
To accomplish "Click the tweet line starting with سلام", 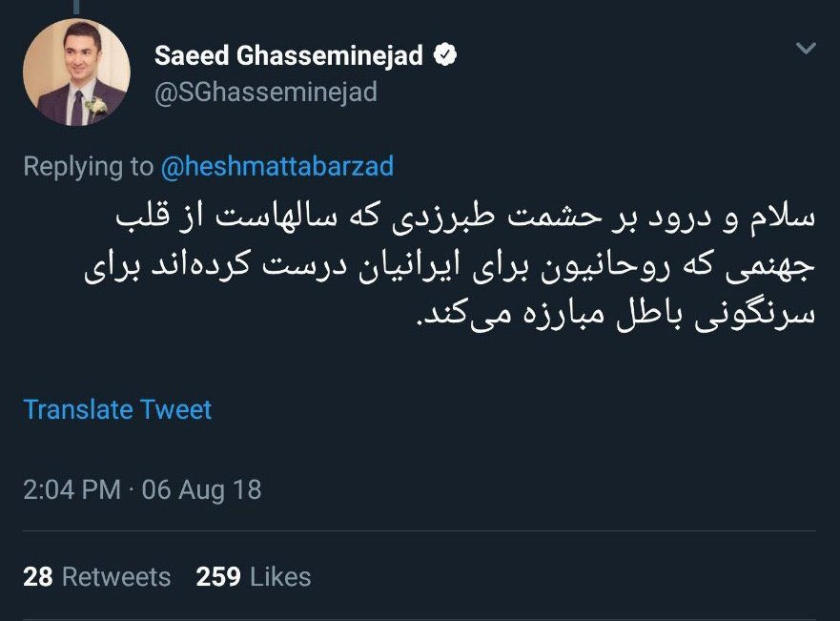I will [x=465, y=217].
